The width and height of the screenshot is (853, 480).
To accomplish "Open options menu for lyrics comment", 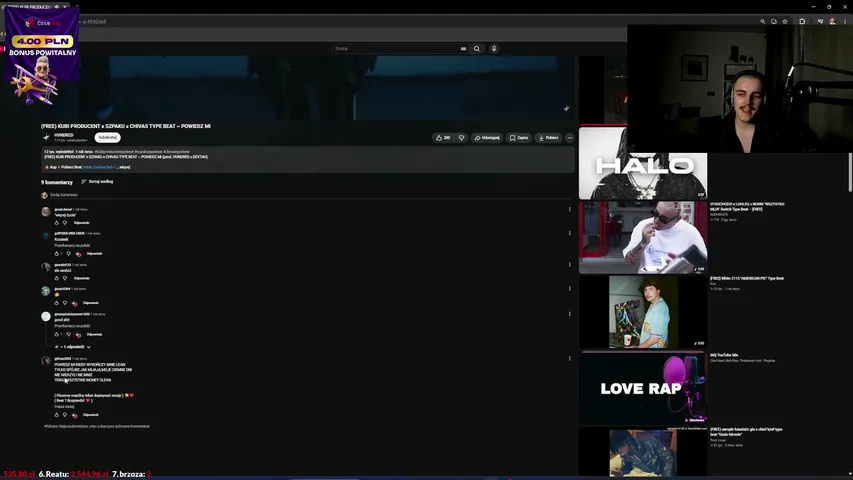I will (x=570, y=358).
